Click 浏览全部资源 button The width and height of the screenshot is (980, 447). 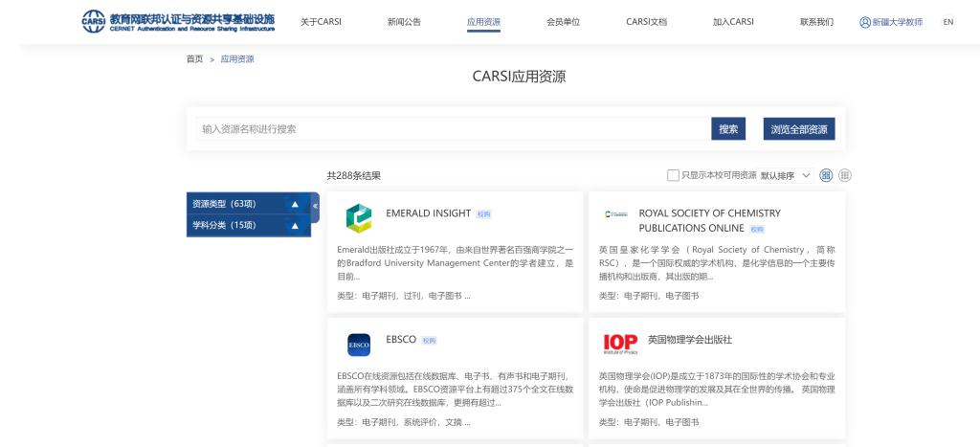(x=799, y=129)
